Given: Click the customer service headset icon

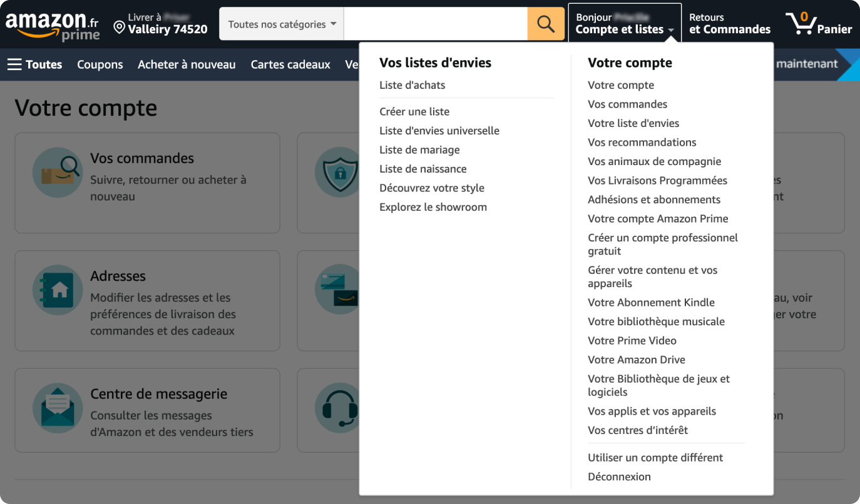Looking at the screenshot, I should click(x=337, y=408).
